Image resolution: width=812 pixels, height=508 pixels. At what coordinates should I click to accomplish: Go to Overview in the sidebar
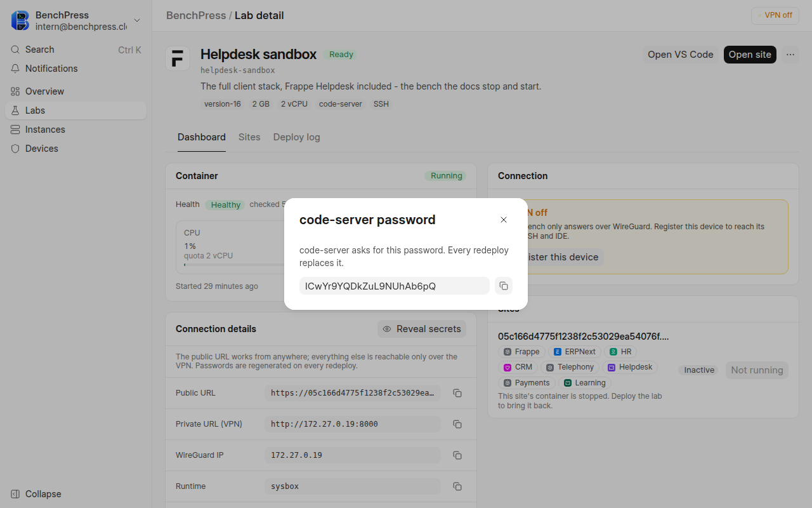[x=76, y=91]
